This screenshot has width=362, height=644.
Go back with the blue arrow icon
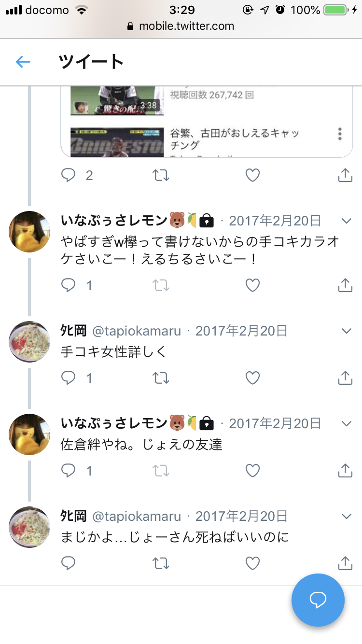tap(23, 62)
